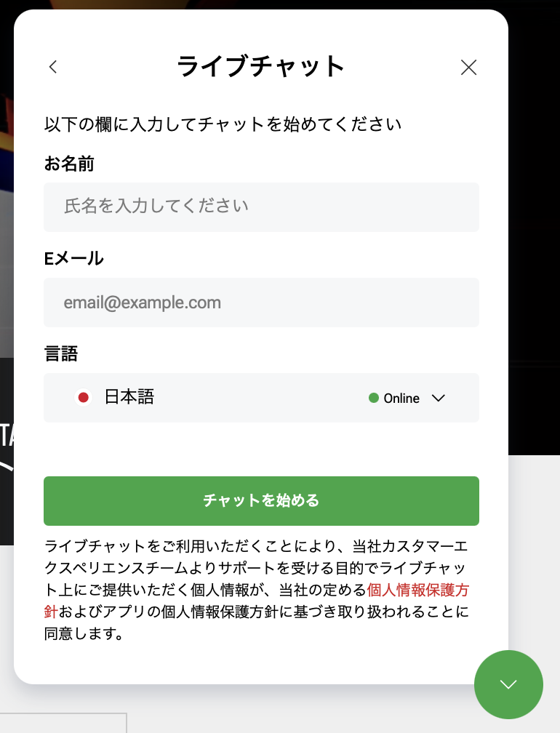Click the consent paragraph ending with 同意します
This screenshot has width=560, height=733.
[x=257, y=590]
